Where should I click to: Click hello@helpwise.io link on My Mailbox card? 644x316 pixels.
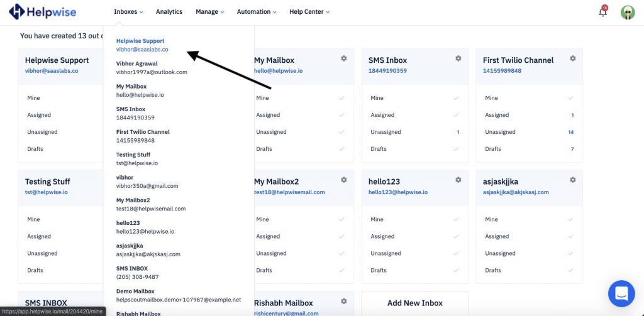[279, 71]
